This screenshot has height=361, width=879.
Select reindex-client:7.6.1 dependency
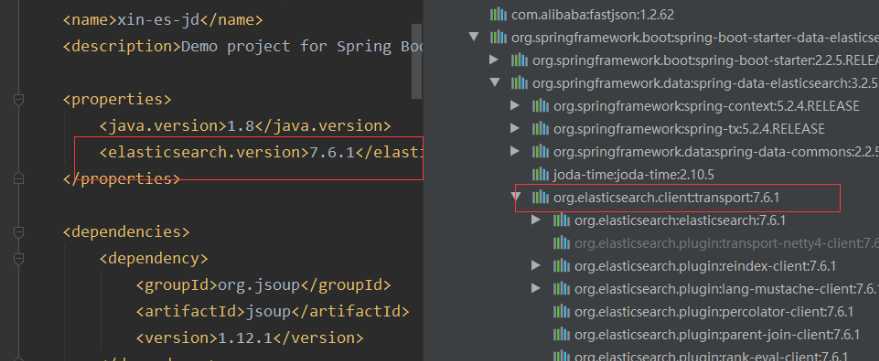(705, 266)
